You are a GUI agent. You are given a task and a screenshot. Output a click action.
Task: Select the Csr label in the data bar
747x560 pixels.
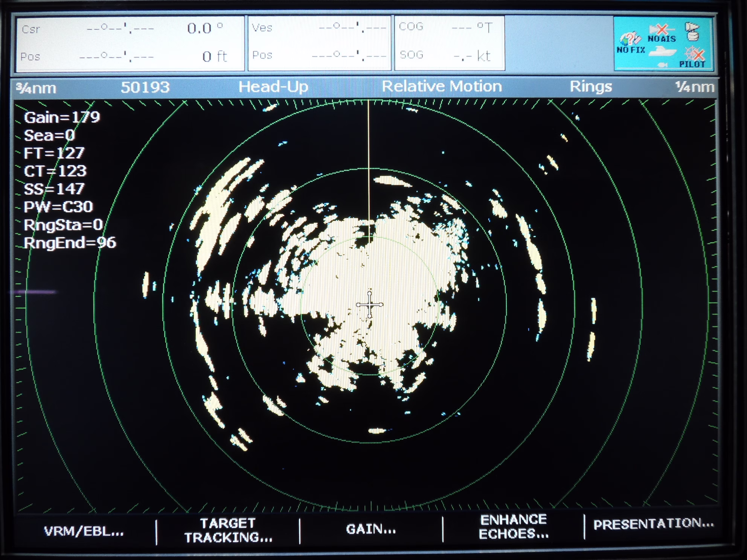[x=31, y=29]
